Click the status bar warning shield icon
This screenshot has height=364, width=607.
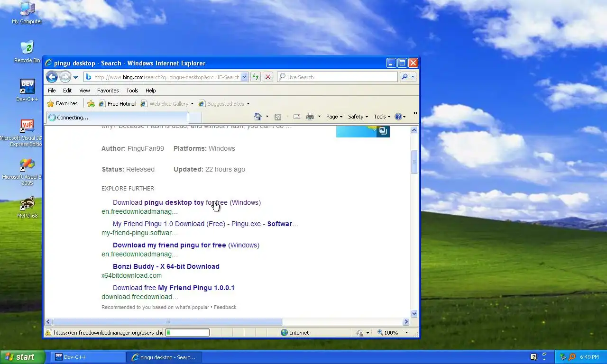(48, 333)
